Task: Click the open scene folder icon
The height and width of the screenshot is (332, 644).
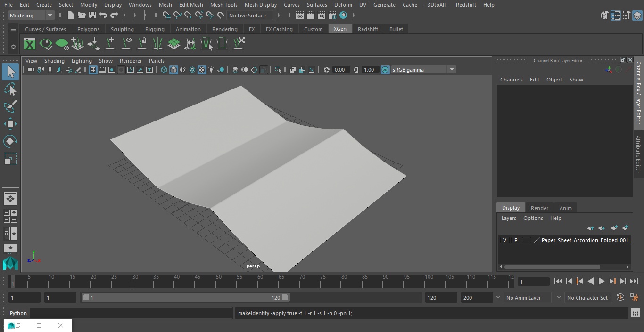Action: click(x=82, y=16)
